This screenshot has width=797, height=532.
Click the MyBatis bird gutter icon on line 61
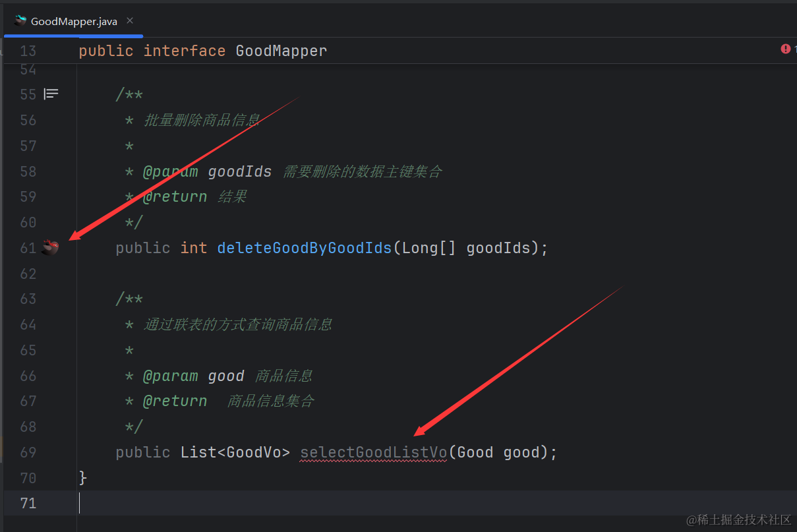pyautogui.click(x=51, y=248)
